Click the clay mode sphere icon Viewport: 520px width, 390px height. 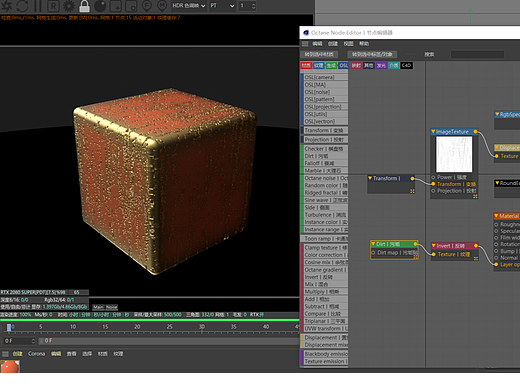coord(100,6)
